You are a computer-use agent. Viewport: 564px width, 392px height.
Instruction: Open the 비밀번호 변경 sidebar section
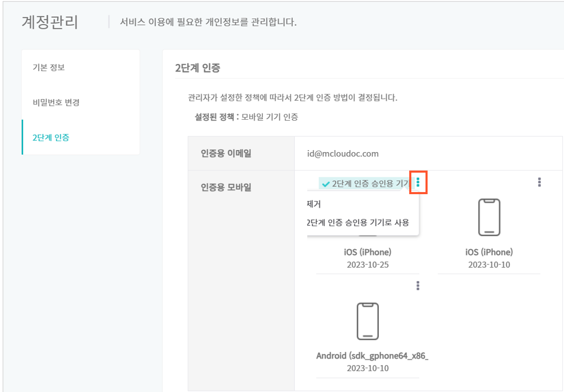[x=56, y=102]
